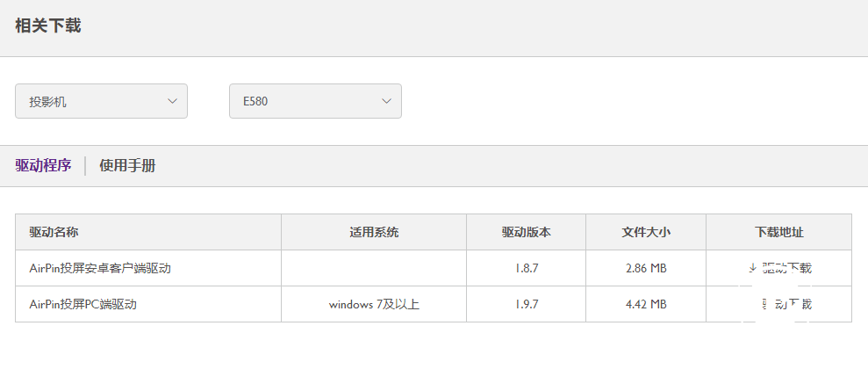Click the chevron arrow in 投影机 dropdown
868x391 pixels.
[172, 101]
